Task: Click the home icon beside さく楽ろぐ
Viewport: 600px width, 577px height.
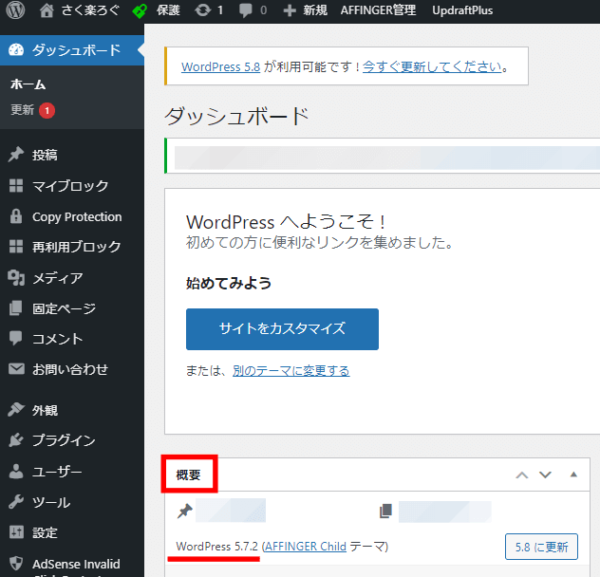Action: coord(46,10)
